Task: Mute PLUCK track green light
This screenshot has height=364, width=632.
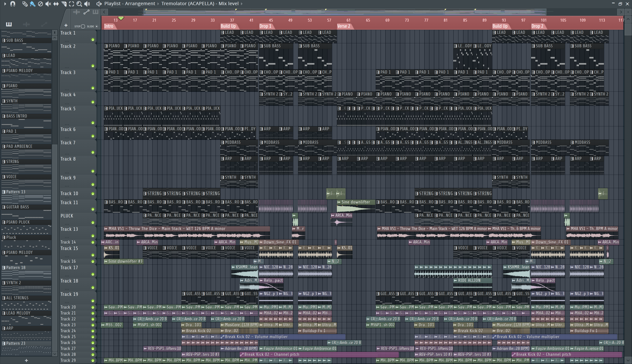Action: coord(93,222)
